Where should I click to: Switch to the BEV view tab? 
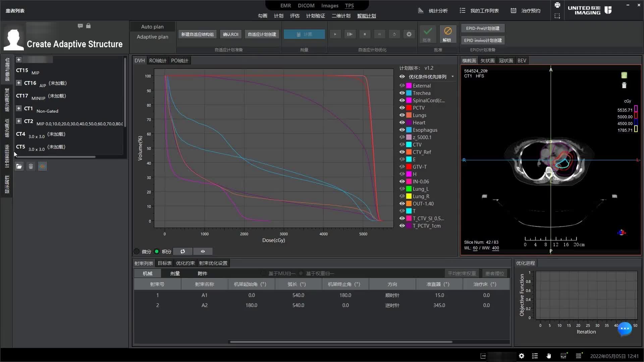coord(522,61)
